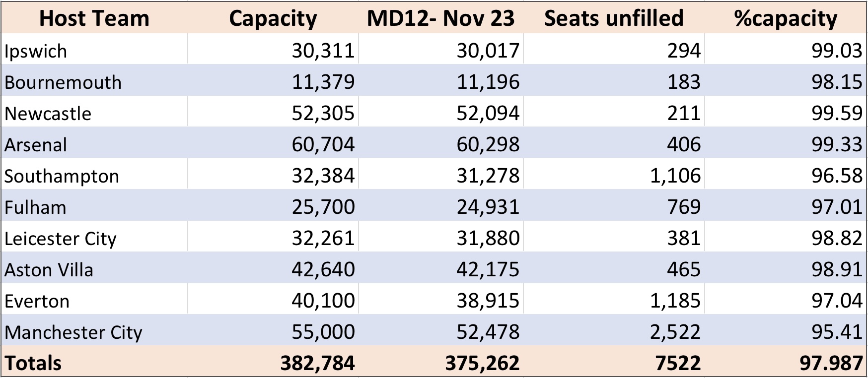Image resolution: width=868 pixels, height=378 pixels.
Task: Click the Fulham team name cell
Action: [94, 205]
